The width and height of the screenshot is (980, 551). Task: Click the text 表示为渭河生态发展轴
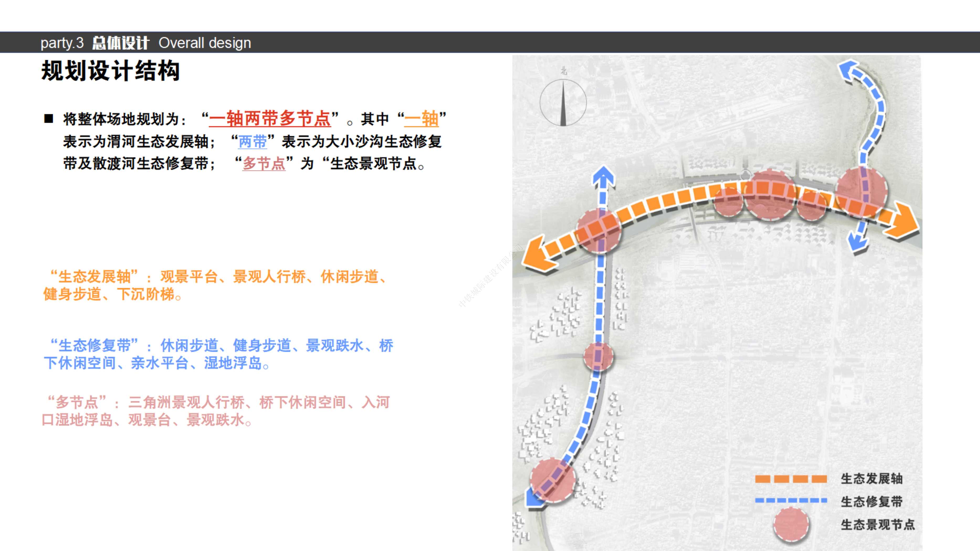pyautogui.click(x=136, y=141)
